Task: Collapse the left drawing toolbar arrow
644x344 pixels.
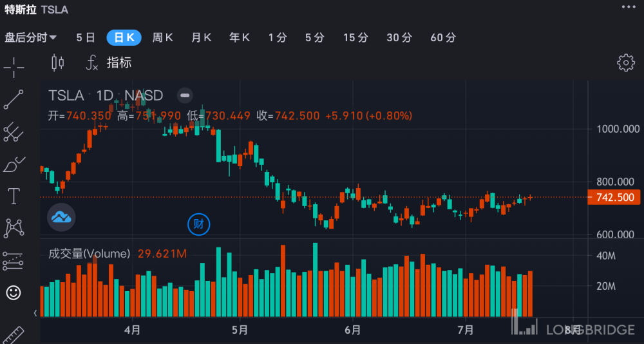Action: pyautogui.click(x=35, y=313)
